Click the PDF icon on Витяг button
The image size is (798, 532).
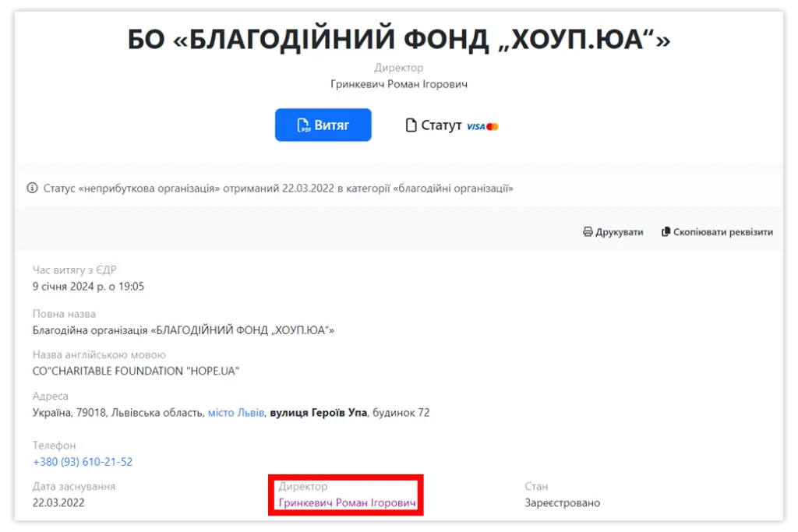point(303,125)
